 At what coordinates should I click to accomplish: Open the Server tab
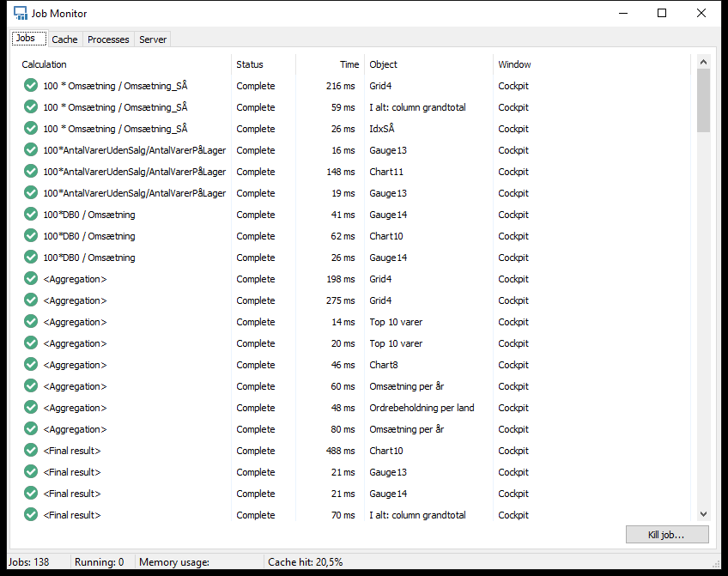point(153,39)
